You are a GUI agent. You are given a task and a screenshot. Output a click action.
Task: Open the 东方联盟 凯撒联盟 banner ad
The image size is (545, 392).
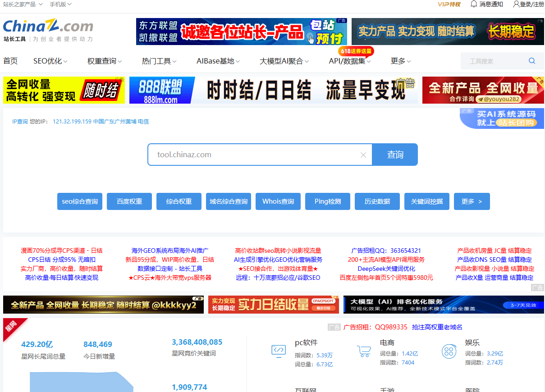click(242, 32)
